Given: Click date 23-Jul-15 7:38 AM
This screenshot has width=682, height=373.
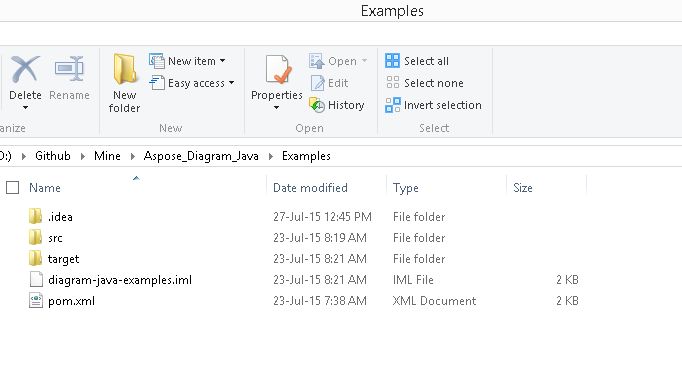Looking at the screenshot, I should pyautogui.click(x=320, y=301).
